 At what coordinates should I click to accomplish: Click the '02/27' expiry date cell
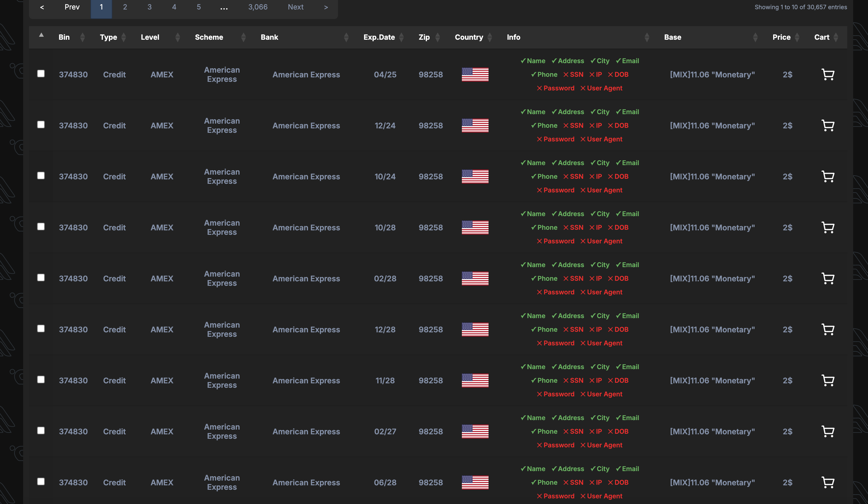click(385, 431)
